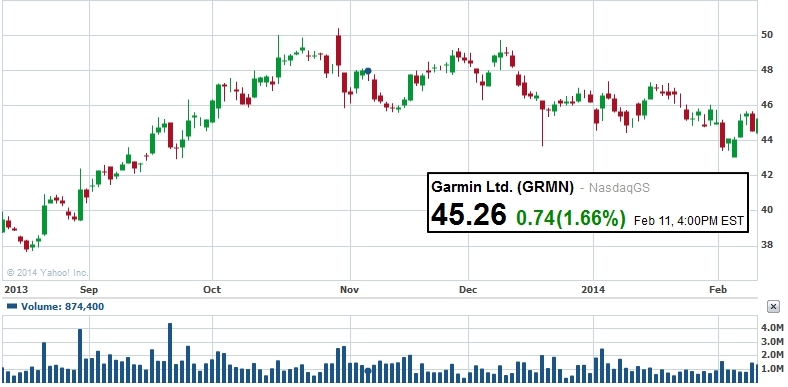The height and width of the screenshot is (387, 788).
Task: Click the NasdaqGS exchange label
Action: (x=619, y=188)
